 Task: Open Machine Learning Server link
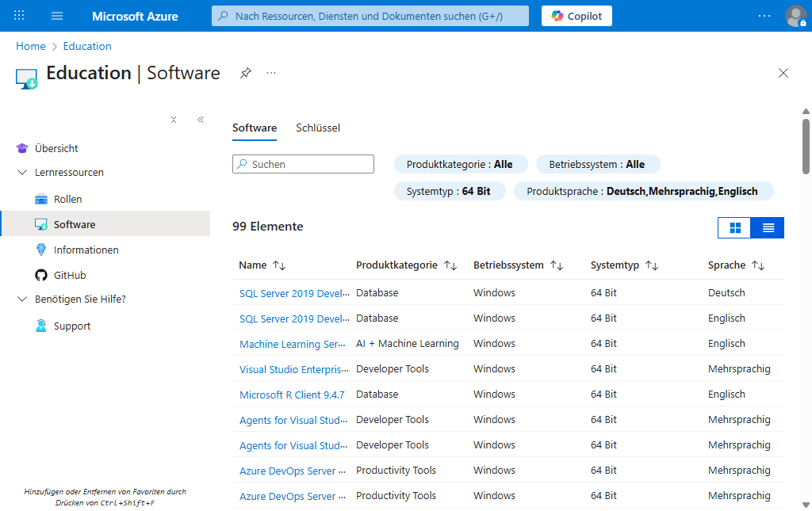pos(292,344)
